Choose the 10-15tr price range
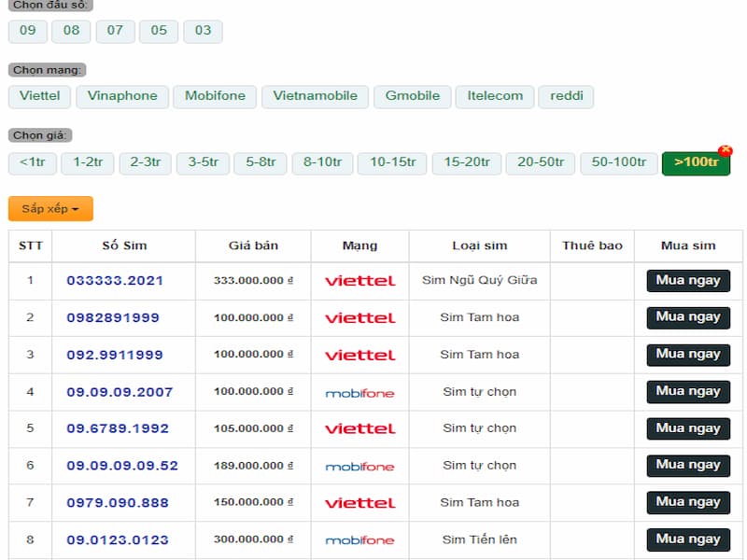This screenshot has width=747, height=560. (x=392, y=163)
